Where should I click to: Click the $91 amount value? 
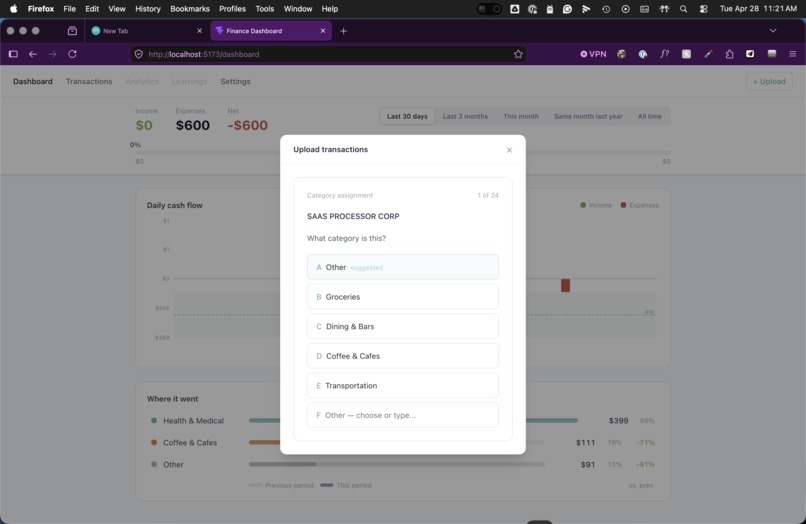(x=588, y=464)
